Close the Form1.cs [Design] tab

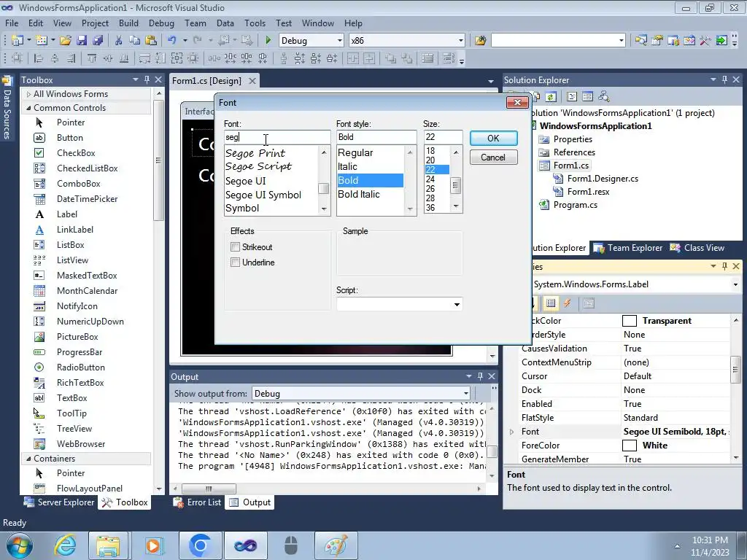(252, 81)
